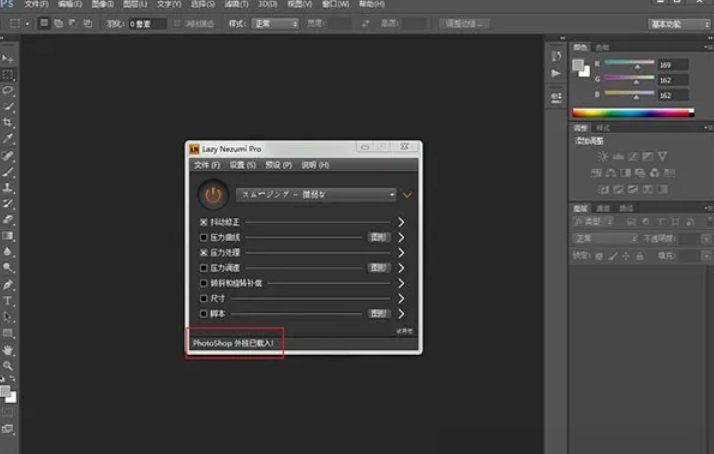The width and height of the screenshot is (714, 454).
Task: Open the History panel icon
Action: [556, 56]
